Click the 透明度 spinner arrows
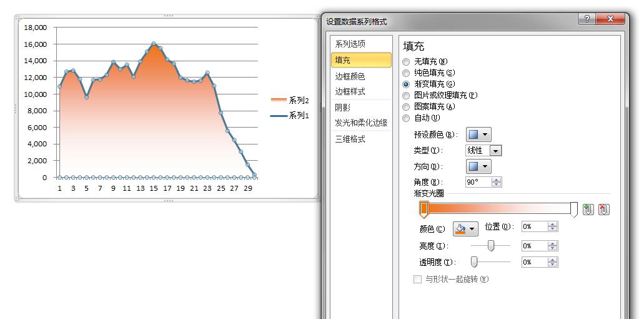 point(553,262)
